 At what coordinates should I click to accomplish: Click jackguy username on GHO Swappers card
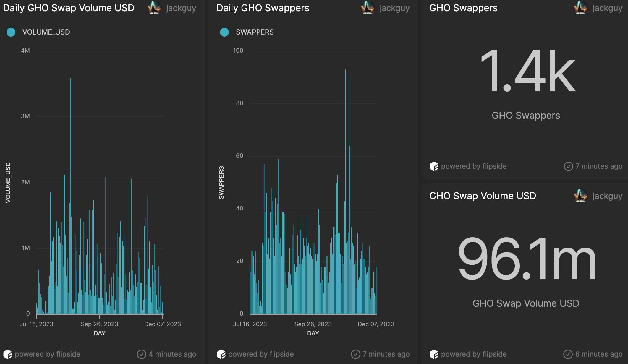(x=607, y=8)
